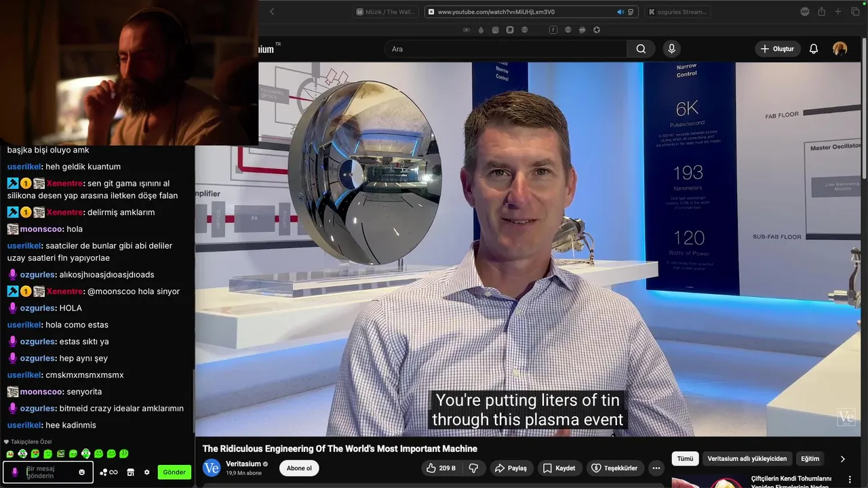Mute the tab audio speaker icon

[x=620, y=12]
